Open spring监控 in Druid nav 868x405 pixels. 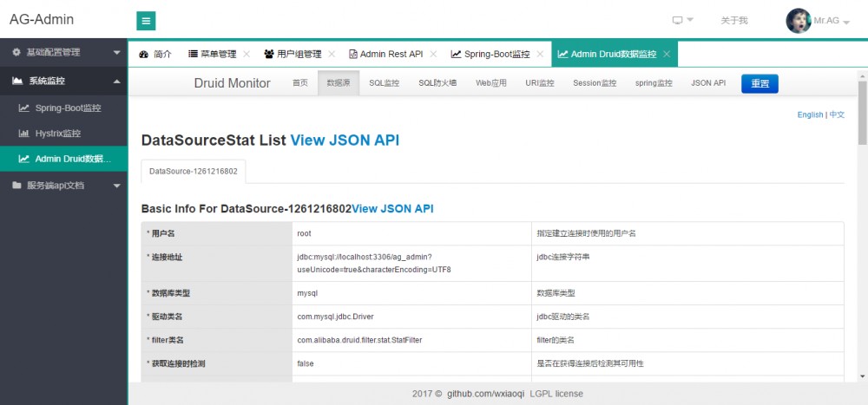pos(654,83)
